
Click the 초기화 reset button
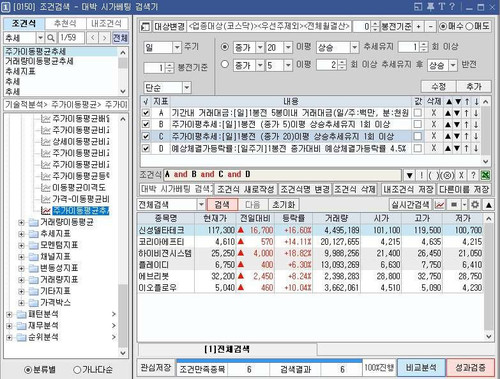click(x=284, y=204)
